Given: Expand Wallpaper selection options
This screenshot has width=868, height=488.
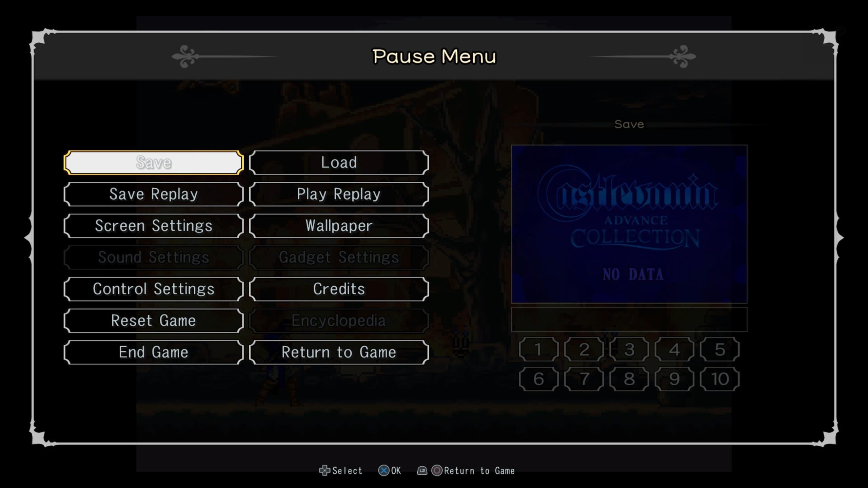Looking at the screenshot, I should coord(338,225).
